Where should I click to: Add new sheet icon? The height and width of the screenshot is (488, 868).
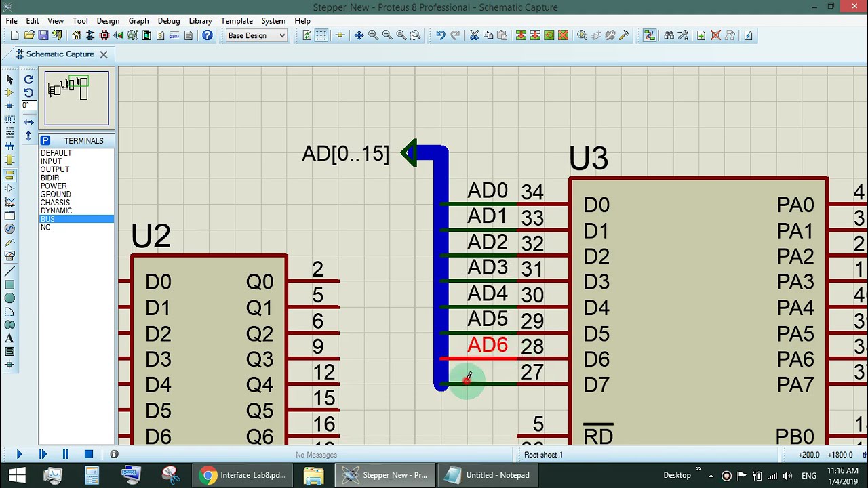[701, 35]
